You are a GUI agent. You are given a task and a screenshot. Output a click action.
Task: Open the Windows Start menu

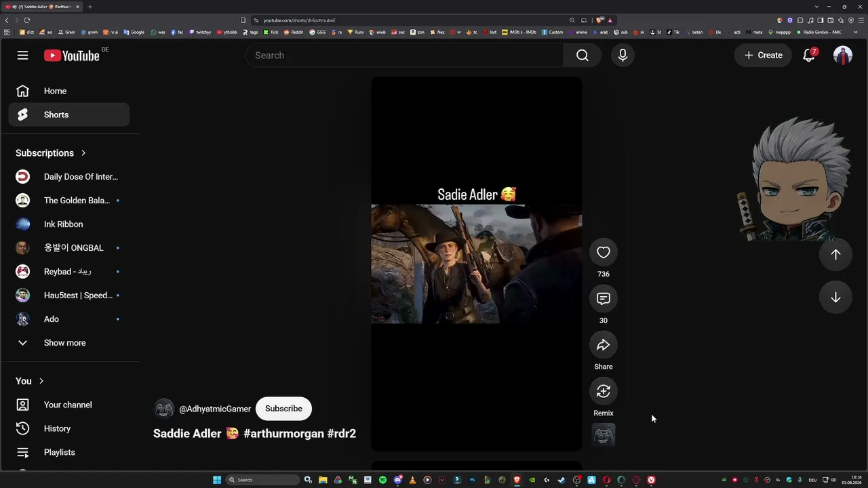[x=217, y=480]
